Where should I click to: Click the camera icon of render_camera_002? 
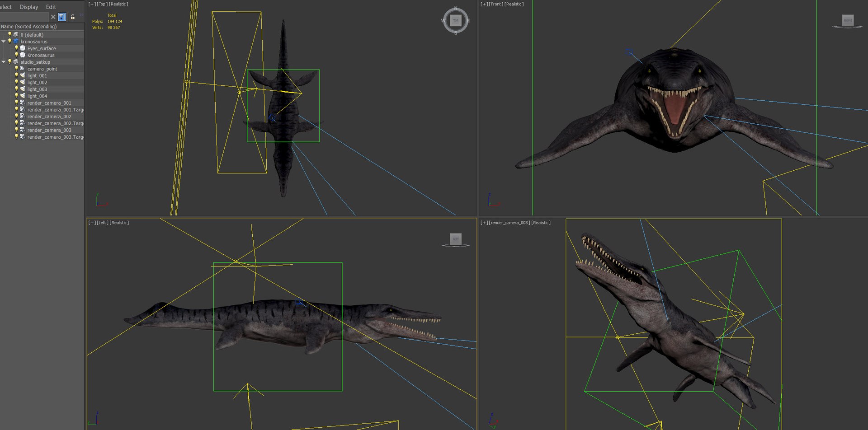(x=22, y=116)
